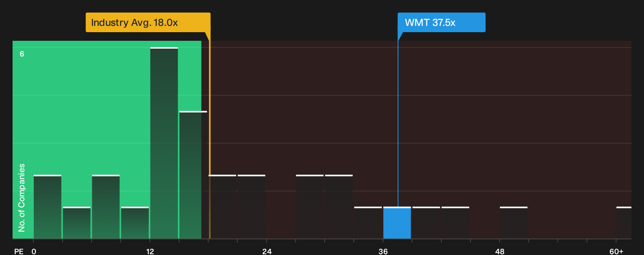This screenshot has width=644, height=255.
Task: Click the y-axis value 6
Action: [x=22, y=54]
